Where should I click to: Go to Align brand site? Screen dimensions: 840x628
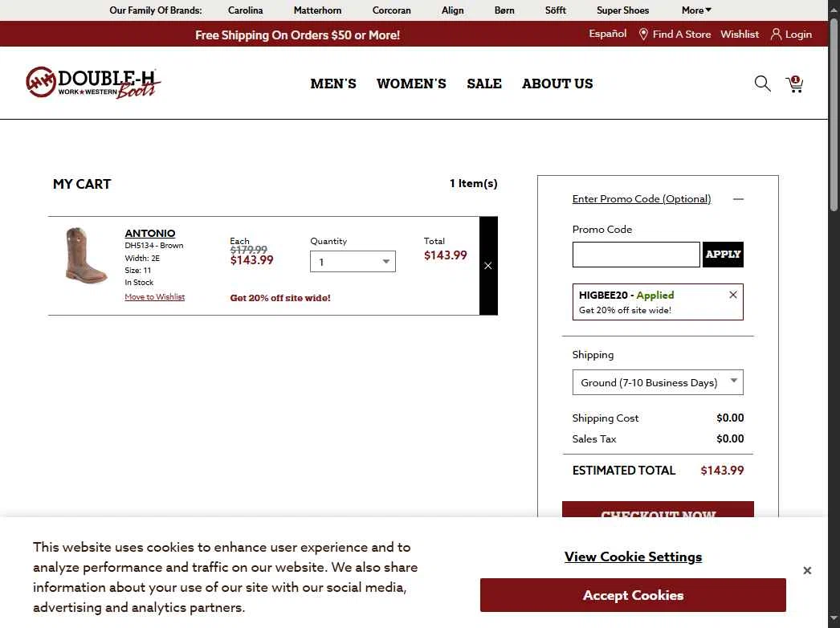pos(453,10)
